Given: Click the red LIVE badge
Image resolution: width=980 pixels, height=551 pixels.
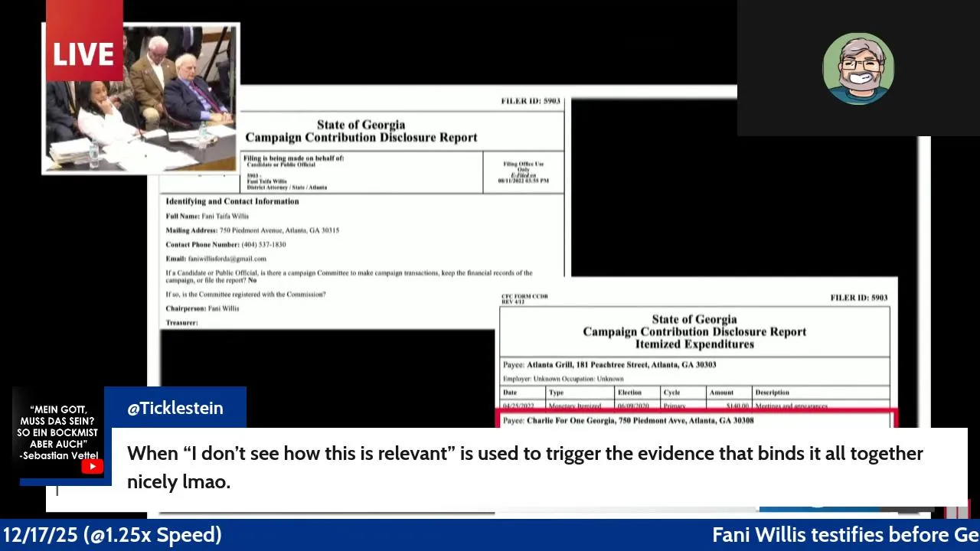Looking at the screenshot, I should coord(84,41).
